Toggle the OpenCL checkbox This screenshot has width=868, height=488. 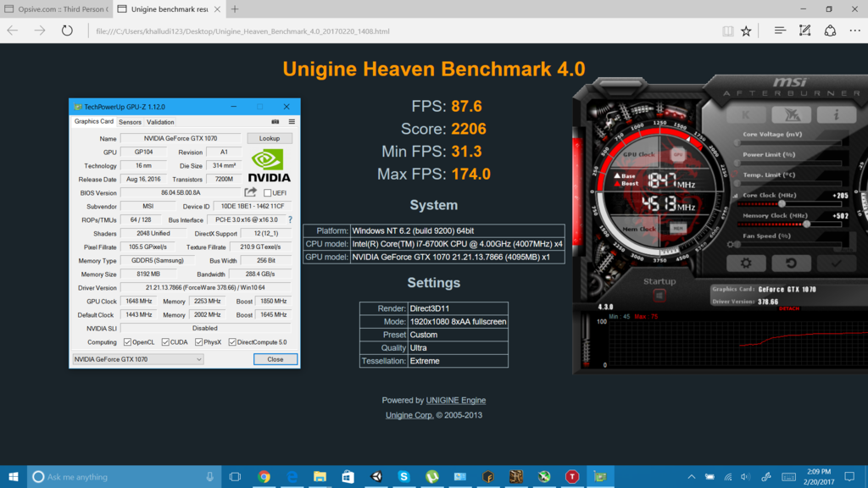pyautogui.click(x=127, y=342)
